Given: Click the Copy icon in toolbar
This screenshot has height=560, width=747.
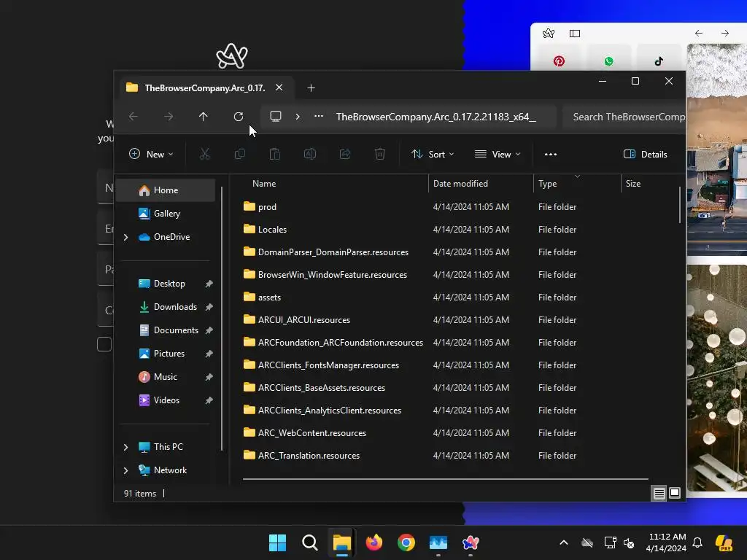Looking at the screenshot, I should tap(239, 155).
